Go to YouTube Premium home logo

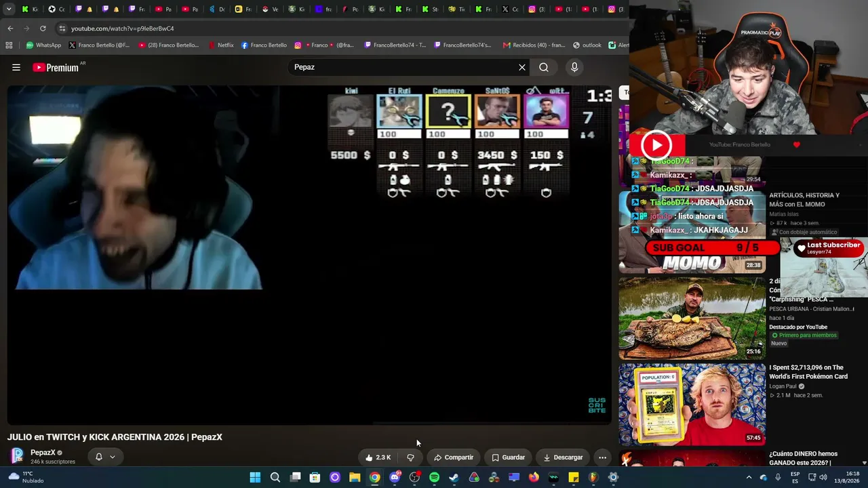[56, 67]
